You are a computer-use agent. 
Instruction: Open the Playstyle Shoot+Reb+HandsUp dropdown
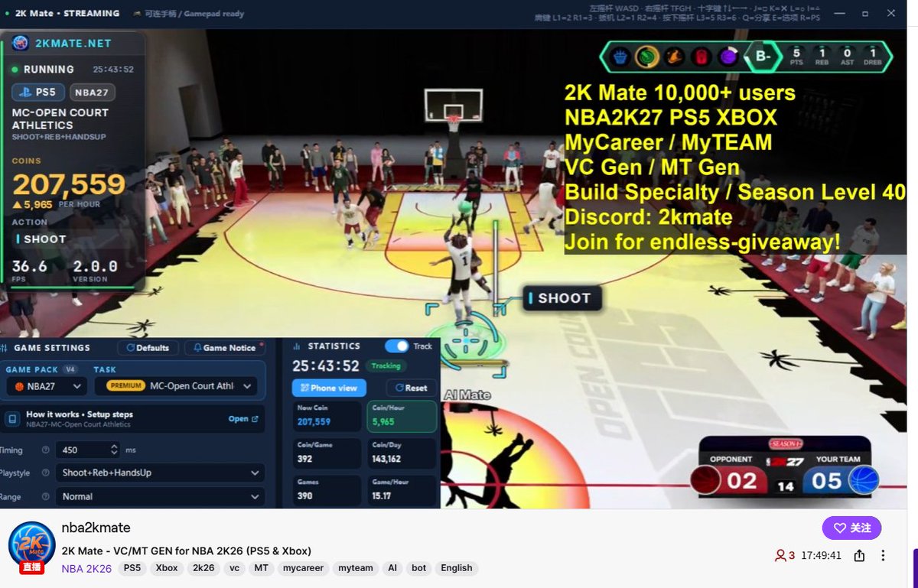click(x=160, y=473)
